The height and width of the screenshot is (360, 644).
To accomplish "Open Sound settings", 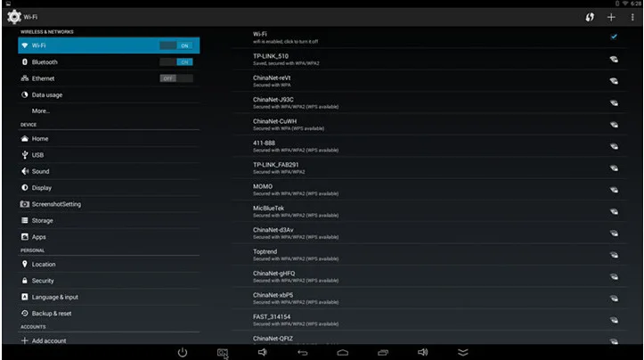I will point(109,171).
